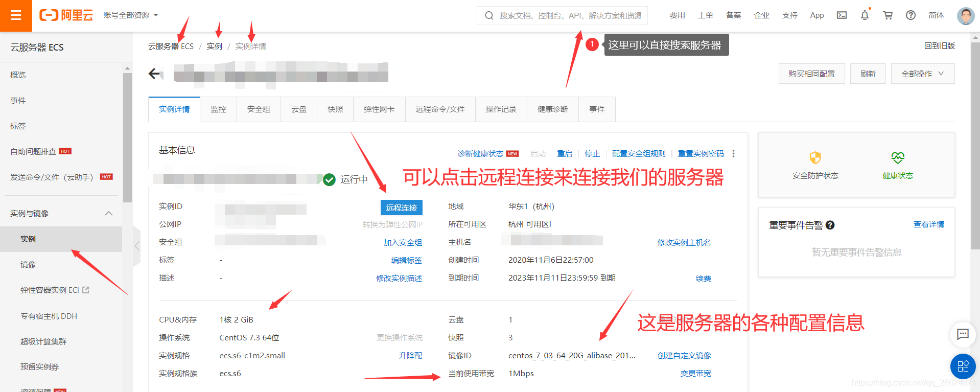Image resolution: width=980 pixels, height=392 pixels.
Task: Click the Alibaba Cloud logo
Action: [x=66, y=15]
